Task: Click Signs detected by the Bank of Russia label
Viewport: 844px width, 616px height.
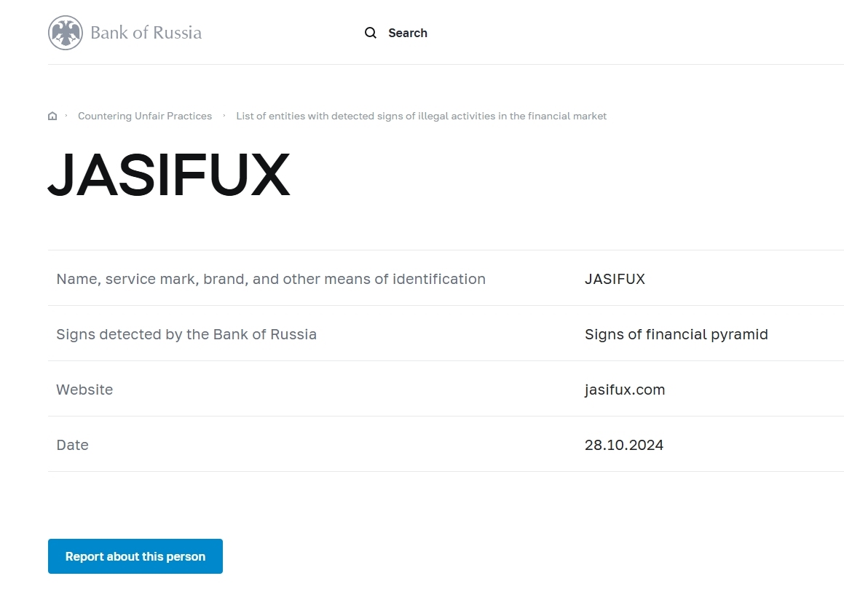Action: 186,335
